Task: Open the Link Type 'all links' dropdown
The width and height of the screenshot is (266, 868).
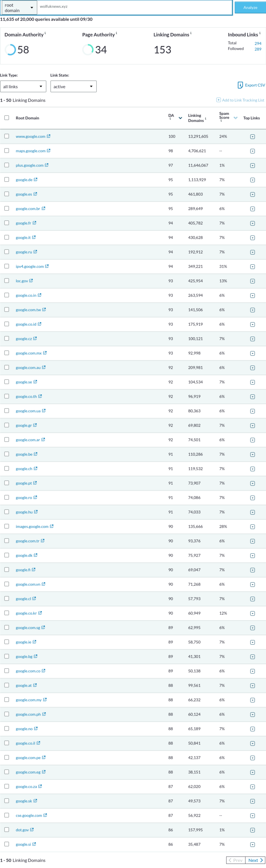Action: tap(23, 87)
